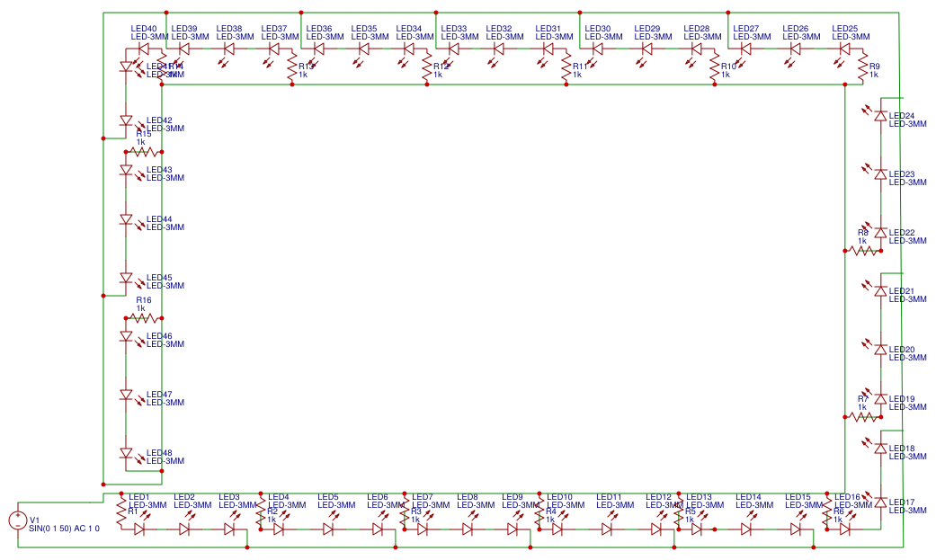Select the R11 resistor symbol
This screenshot has width=936, height=560.
(x=566, y=67)
